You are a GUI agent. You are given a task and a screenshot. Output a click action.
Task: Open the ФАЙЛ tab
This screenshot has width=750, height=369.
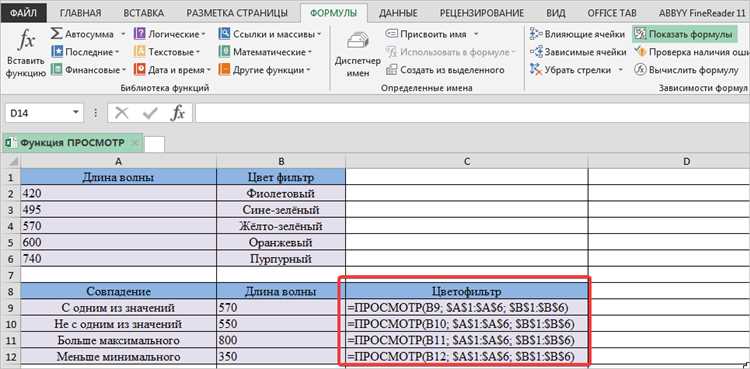point(24,13)
